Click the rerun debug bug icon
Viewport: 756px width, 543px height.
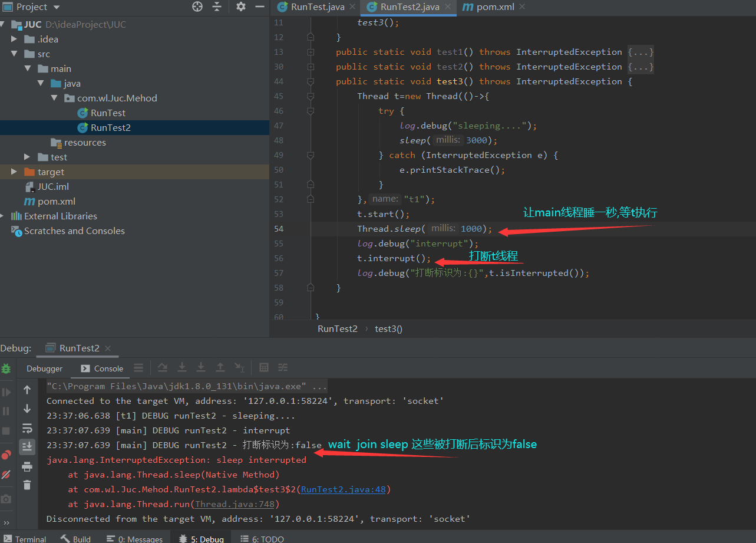[6, 368]
